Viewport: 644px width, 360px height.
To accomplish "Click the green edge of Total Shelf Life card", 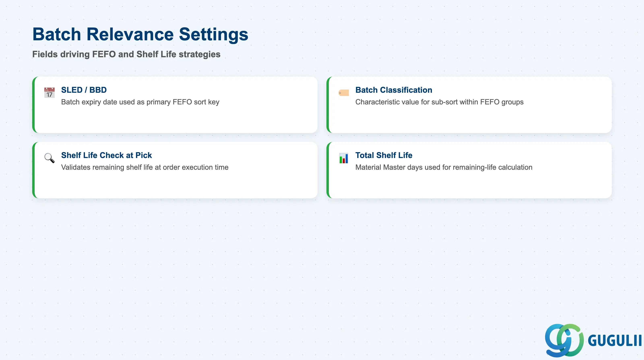I will pyautogui.click(x=328, y=170).
